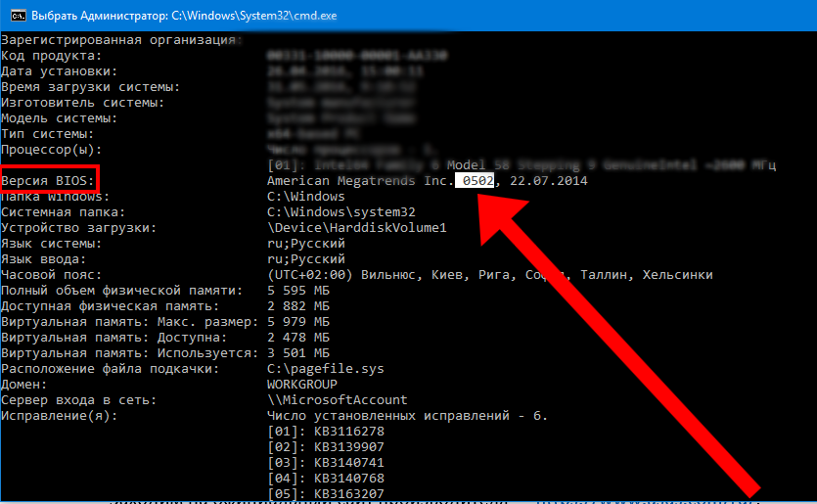Click the available physical memory 2 882 МБ
The width and height of the screenshot is (817, 504).
click(x=297, y=306)
